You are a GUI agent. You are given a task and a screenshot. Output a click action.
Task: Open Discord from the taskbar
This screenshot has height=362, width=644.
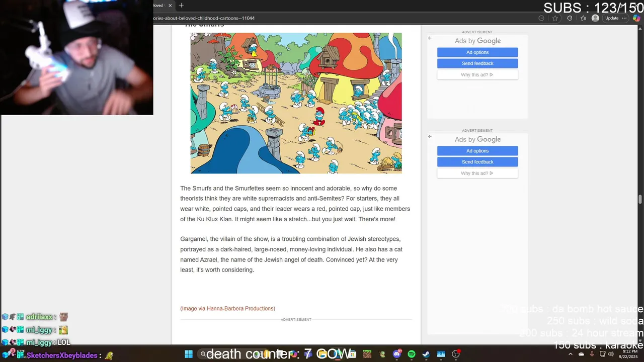[397, 354]
